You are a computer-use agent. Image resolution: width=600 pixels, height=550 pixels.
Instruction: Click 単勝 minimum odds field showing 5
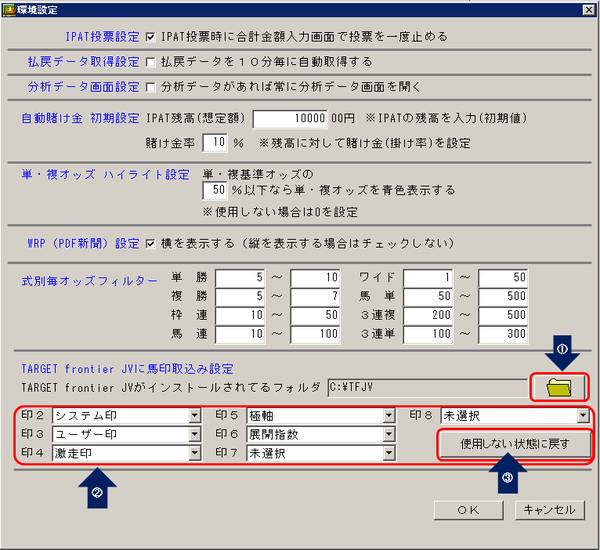click(x=240, y=278)
